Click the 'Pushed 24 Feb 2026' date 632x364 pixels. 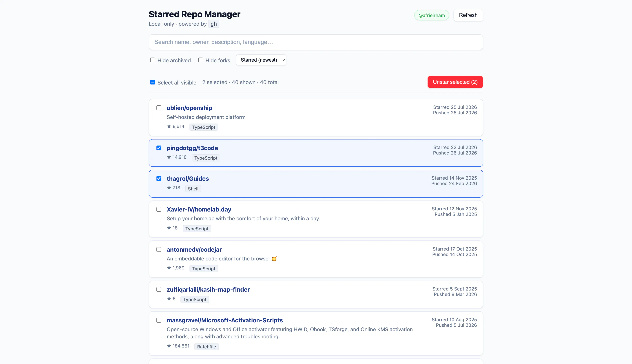click(454, 183)
